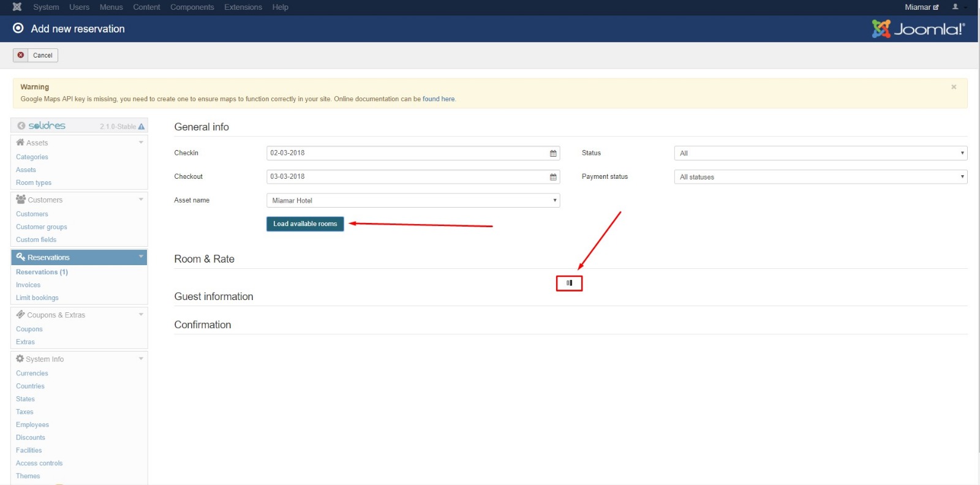Click the Load available rooms button
The image size is (980, 485).
[x=305, y=224]
